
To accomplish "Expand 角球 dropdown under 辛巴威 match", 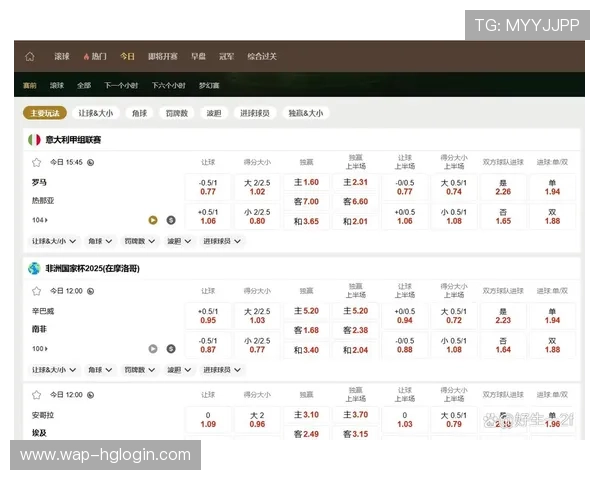I will [100, 370].
